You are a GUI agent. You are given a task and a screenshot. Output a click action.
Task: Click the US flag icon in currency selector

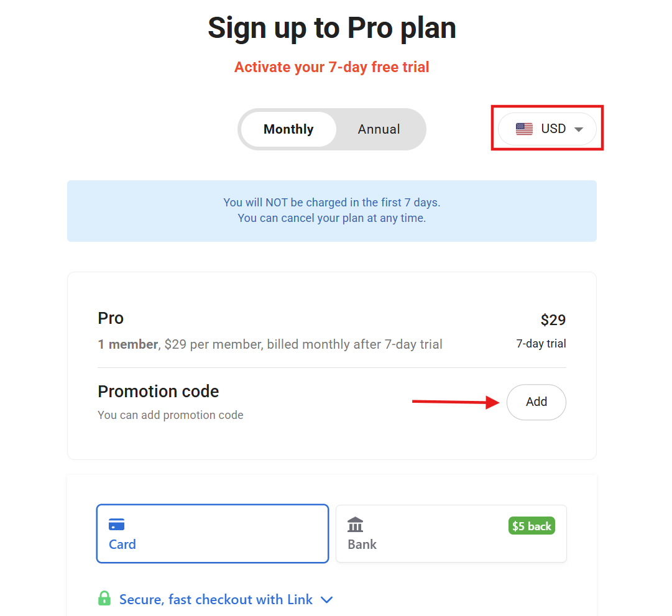(524, 129)
